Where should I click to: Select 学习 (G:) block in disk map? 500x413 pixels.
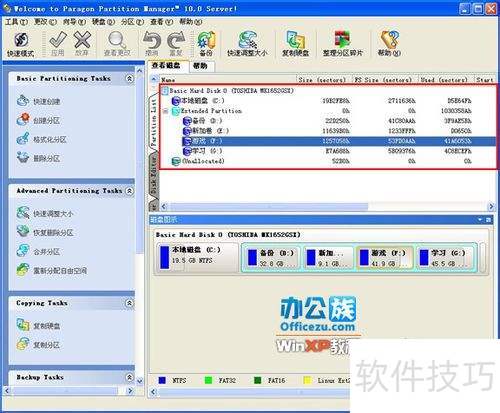click(x=446, y=257)
